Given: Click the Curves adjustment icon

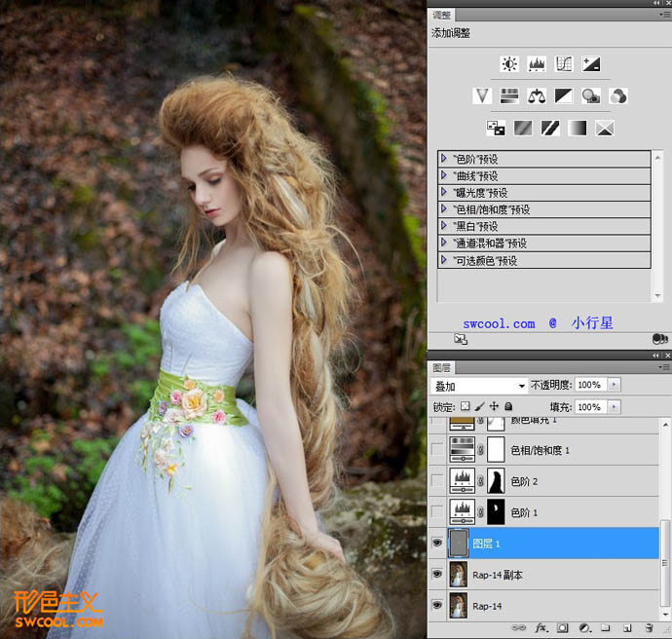Looking at the screenshot, I should [x=563, y=64].
